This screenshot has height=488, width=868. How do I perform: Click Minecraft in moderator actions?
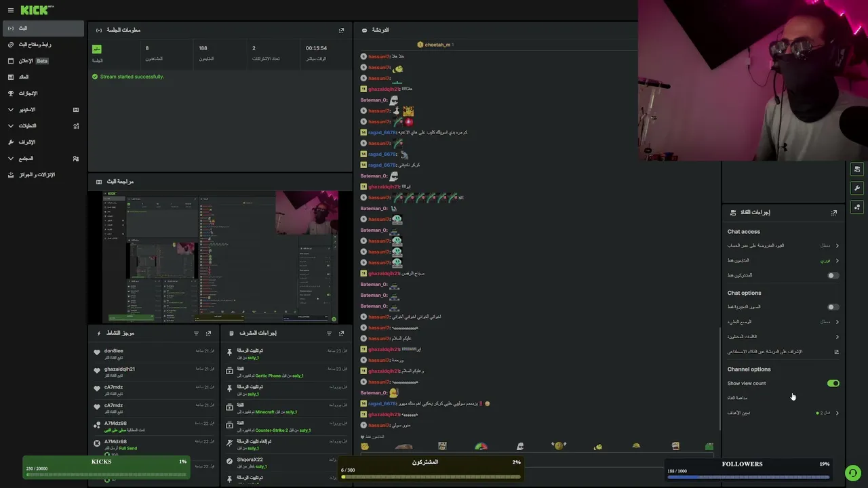(x=264, y=412)
